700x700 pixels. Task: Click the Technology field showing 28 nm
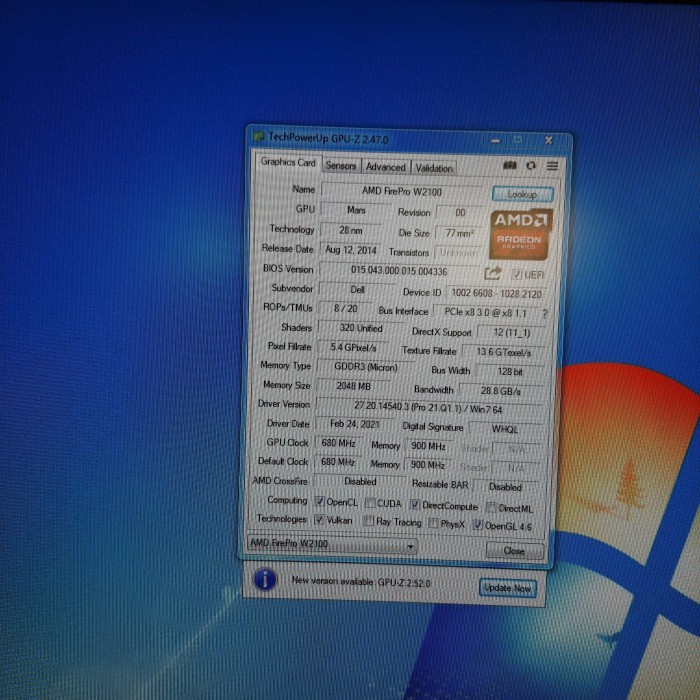pos(350,230)
